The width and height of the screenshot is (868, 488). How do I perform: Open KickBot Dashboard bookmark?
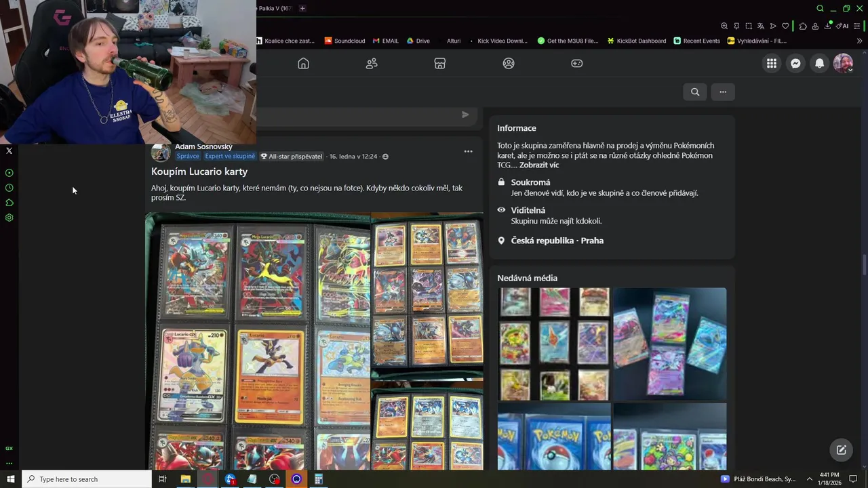pos(636,41)
